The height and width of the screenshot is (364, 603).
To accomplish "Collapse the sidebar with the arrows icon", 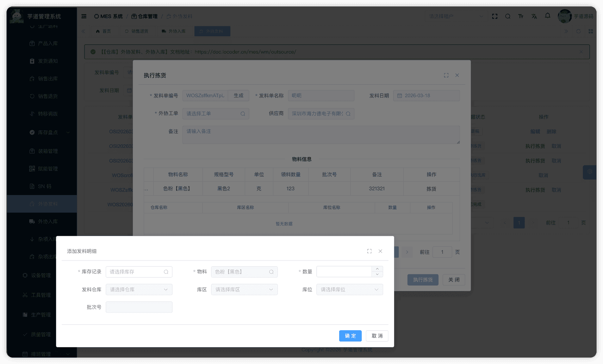I will [83, 31].
